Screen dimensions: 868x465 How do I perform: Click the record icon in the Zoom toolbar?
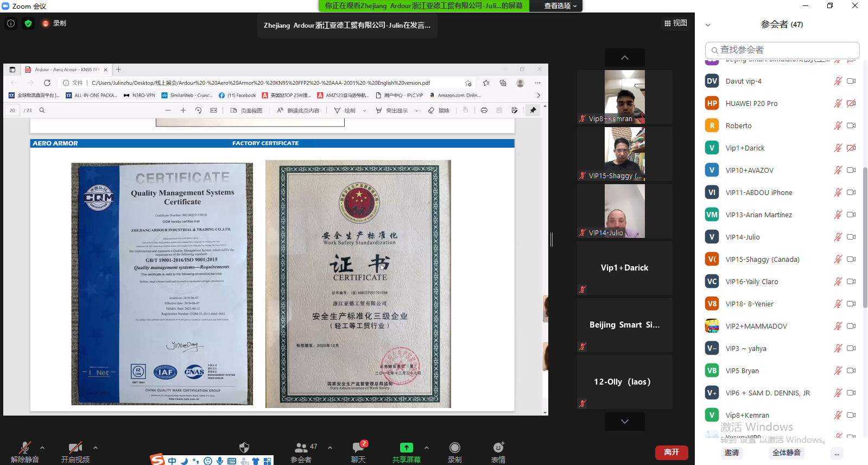455,448
